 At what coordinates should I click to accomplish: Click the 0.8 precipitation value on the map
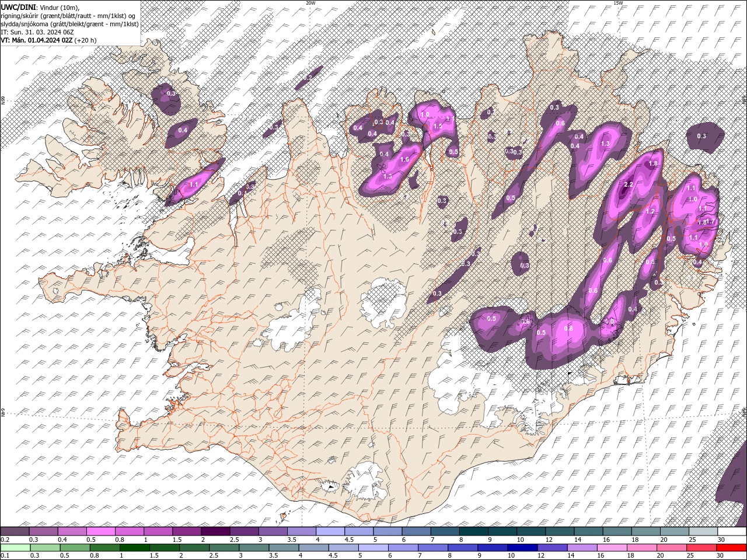tap(569, 328)
